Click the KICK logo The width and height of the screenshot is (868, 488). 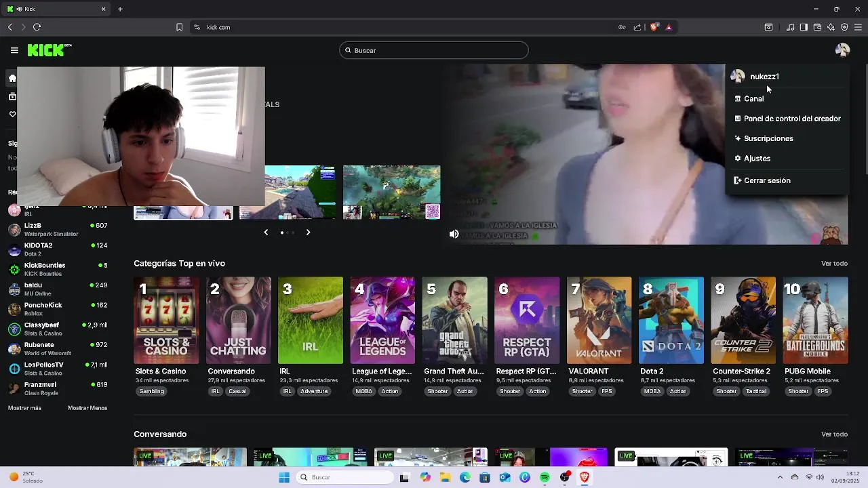coord(50,50)
